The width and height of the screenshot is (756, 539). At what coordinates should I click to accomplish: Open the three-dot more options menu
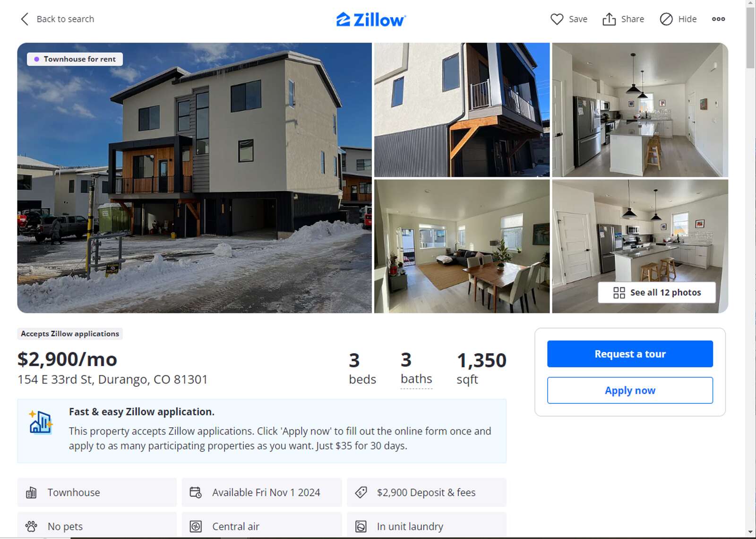(718, 19)
